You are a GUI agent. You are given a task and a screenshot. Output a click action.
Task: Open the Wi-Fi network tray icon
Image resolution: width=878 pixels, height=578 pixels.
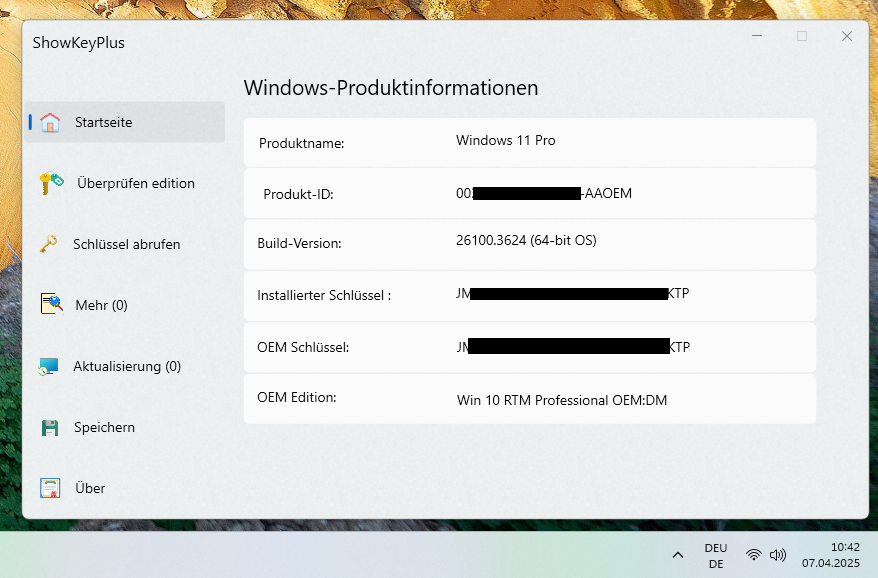tap(754, 555)
